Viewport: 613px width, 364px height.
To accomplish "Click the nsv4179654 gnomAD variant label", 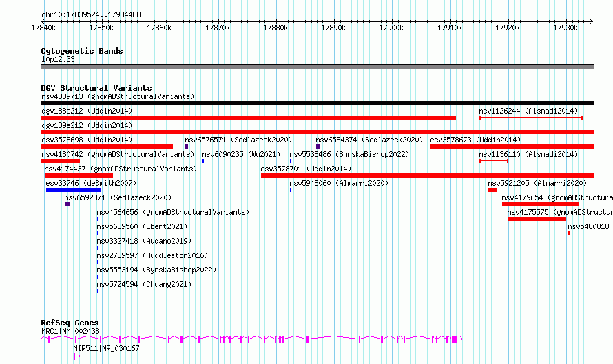I will pos(557,197).
